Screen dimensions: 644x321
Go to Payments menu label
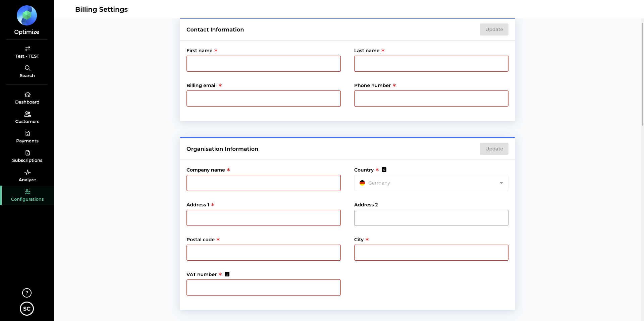click(x=27, y=141)
